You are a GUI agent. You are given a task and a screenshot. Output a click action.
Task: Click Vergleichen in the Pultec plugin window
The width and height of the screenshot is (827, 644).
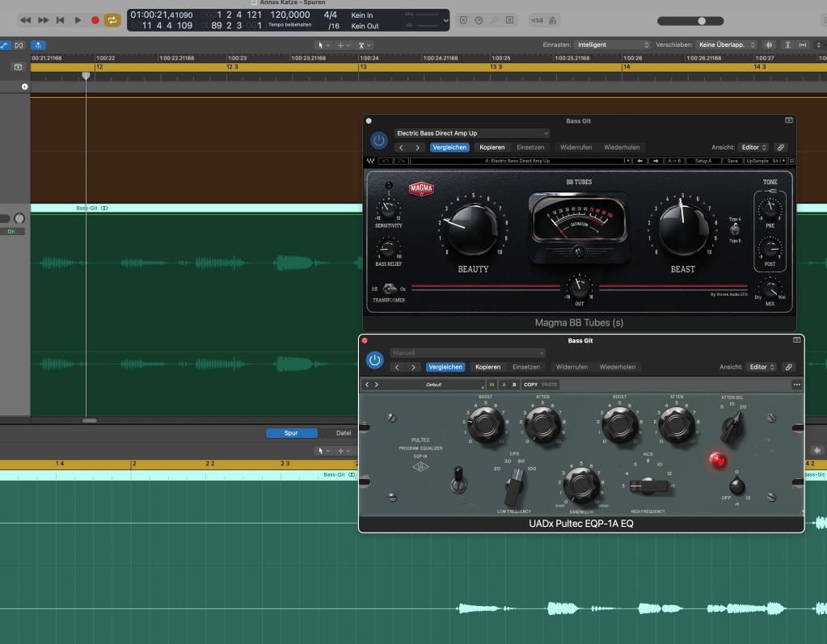[445, 367]
